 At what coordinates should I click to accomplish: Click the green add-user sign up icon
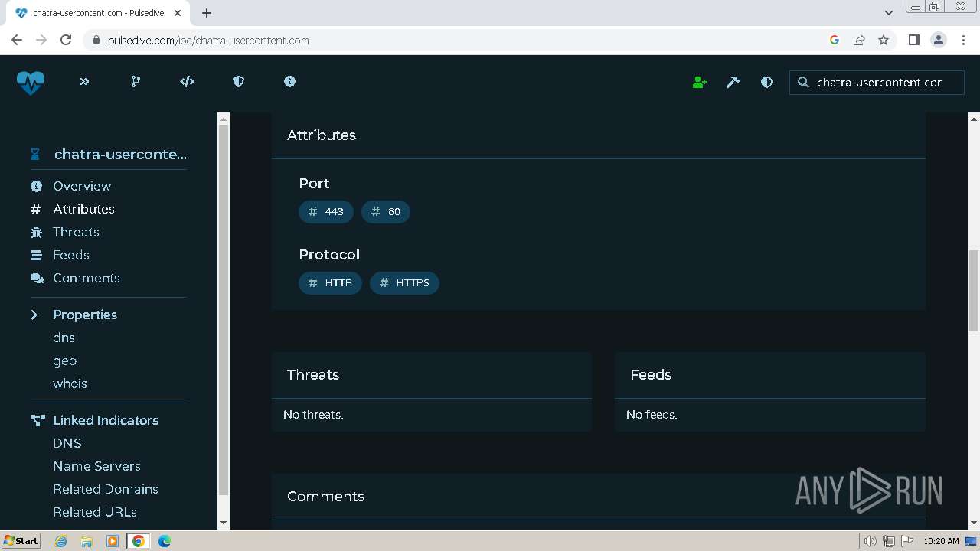[700, 82]
